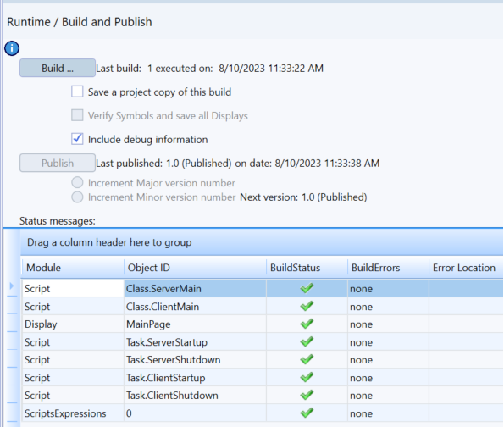Click the green checkmark for Task.ClientShutdown
Viewport: 504px width, 427px height.
[x=307, y=395]
